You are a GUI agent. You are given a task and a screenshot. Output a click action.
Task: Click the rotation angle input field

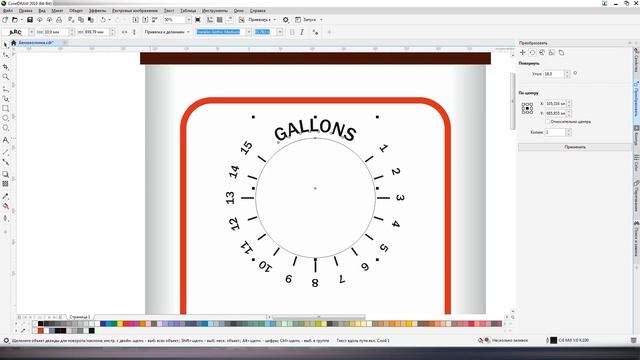[x=553, y=74]
